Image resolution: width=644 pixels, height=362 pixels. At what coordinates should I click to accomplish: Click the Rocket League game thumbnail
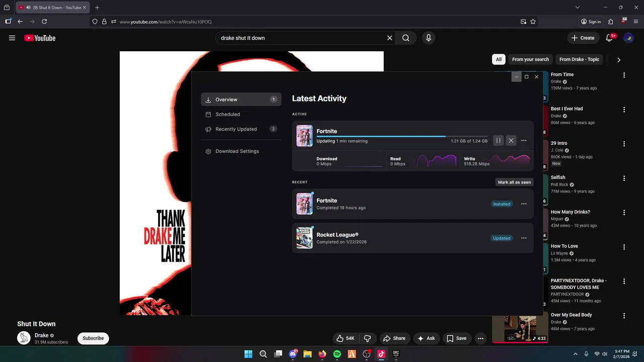pyautogui.click(x=304, y=238)
